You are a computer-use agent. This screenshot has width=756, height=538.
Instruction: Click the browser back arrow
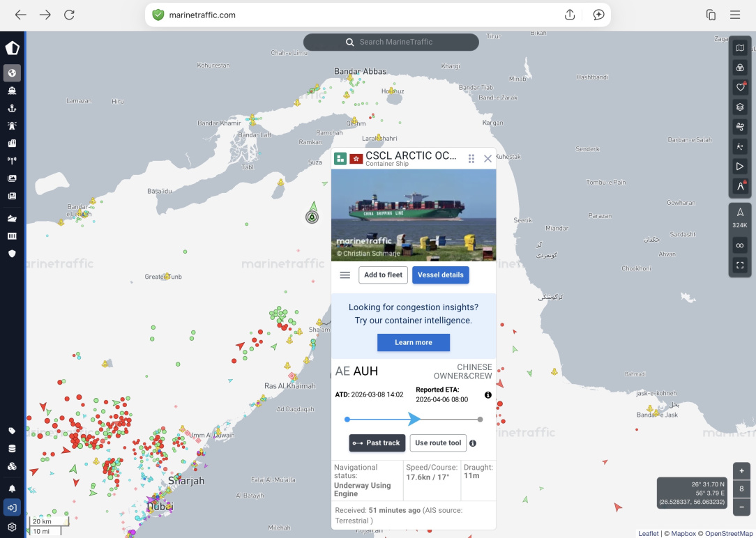[x=20, y=15]
